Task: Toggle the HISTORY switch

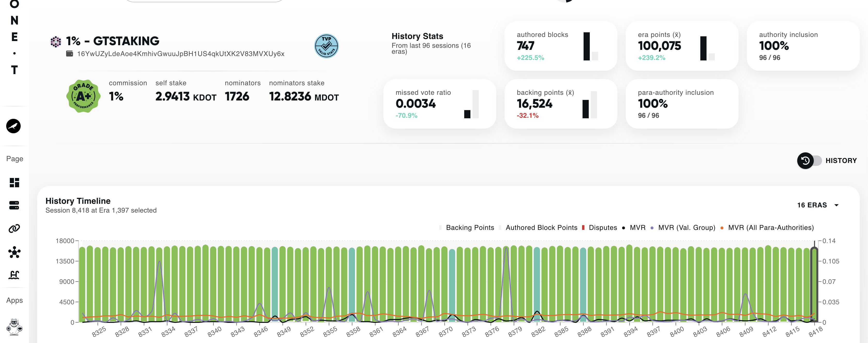Action: pos(809,161)
